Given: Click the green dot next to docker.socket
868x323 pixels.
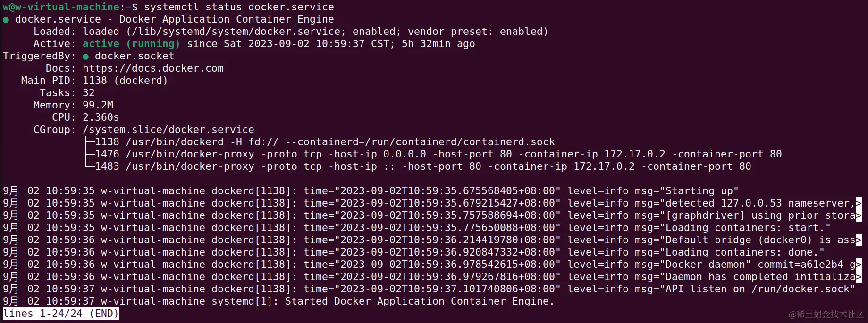Looking at the screenshot, I should click(85, 57).
